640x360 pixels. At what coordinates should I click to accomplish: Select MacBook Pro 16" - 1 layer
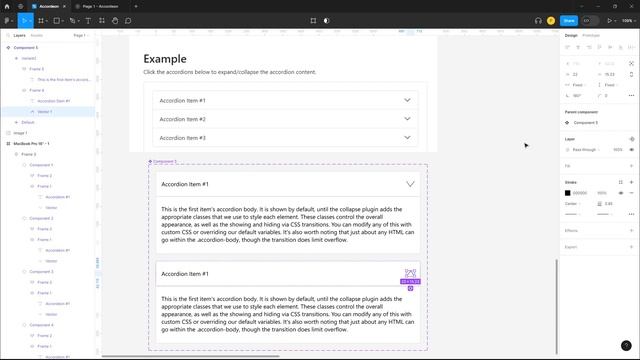pyautogui.click(x=31, y=144)
